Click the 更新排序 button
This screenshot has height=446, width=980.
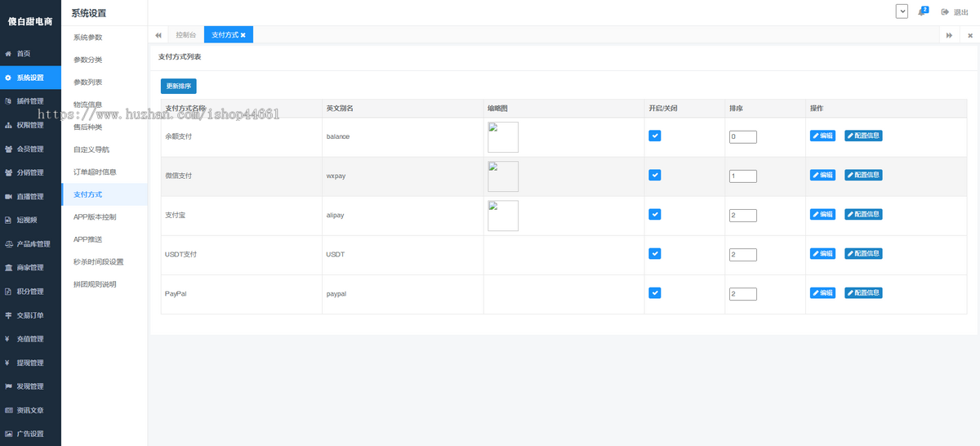(179, 86)
